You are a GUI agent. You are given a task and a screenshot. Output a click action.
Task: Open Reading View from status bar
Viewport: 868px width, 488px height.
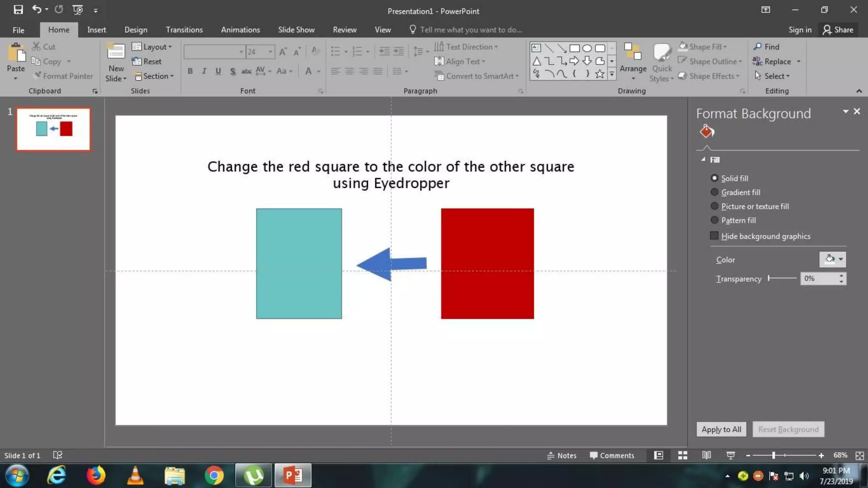click(706, 455)
